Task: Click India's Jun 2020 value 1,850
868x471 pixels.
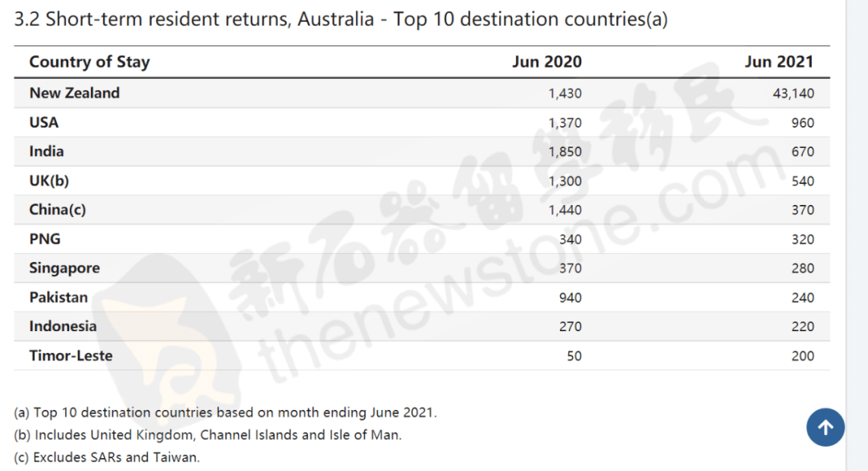Action: coord(564,152)
